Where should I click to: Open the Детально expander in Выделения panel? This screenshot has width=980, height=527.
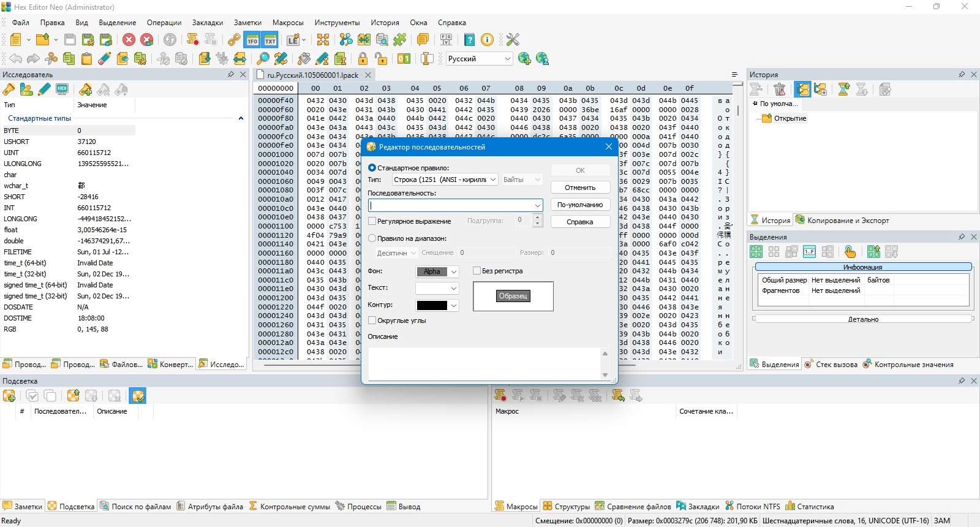pos(863,319)
